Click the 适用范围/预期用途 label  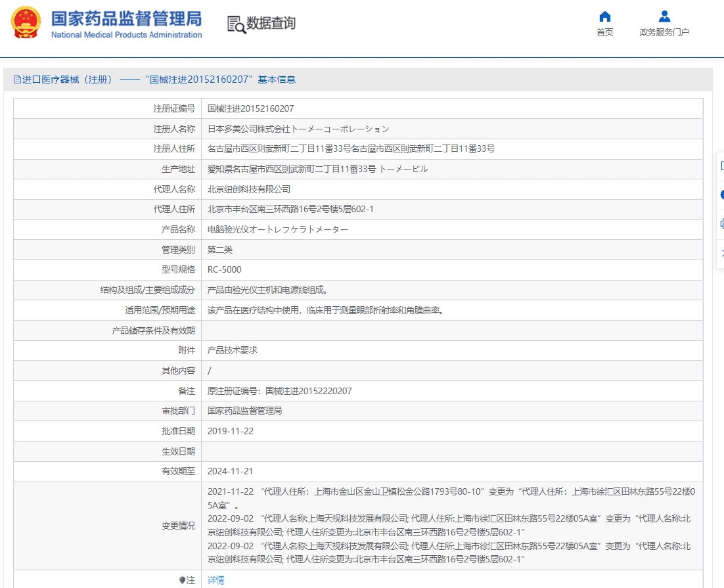click(x=160, y=310)
